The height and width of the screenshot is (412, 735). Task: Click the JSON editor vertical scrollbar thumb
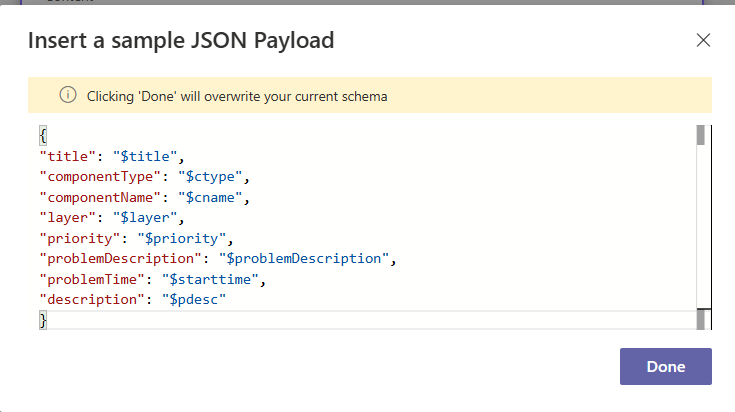(x=701, y=136)
